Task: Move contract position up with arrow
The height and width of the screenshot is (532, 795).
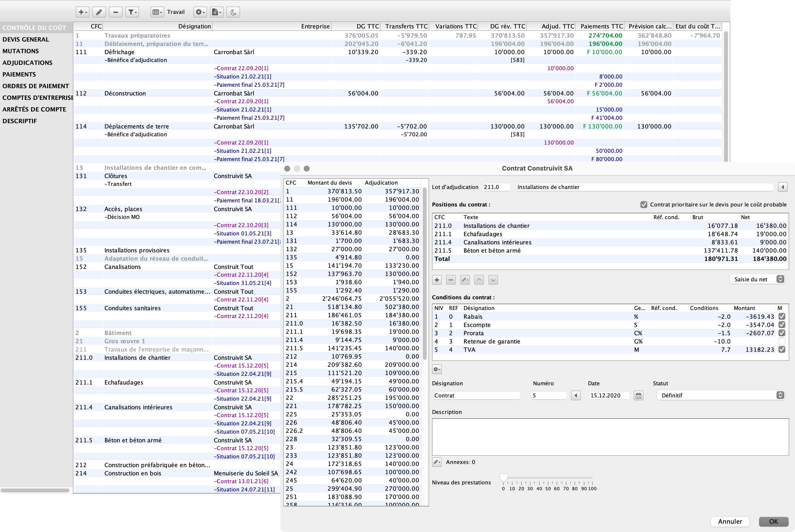Action: click(479, 280)
